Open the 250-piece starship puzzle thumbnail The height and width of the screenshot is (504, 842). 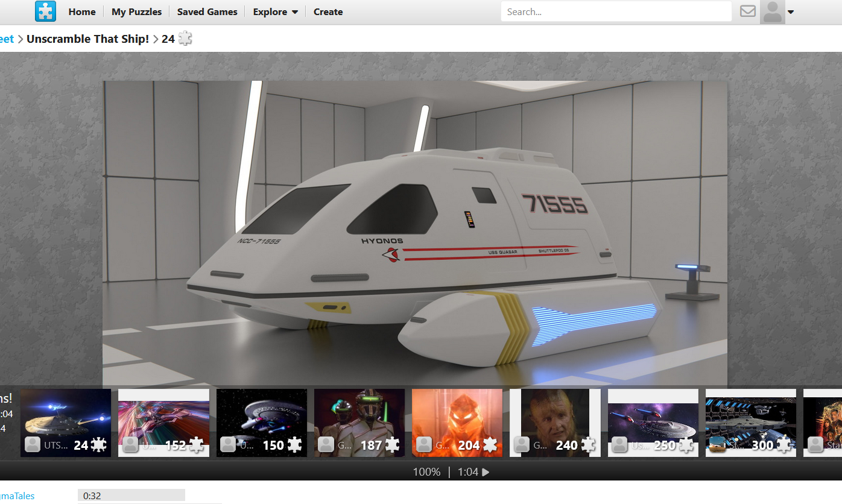click(x=653, y=423)
